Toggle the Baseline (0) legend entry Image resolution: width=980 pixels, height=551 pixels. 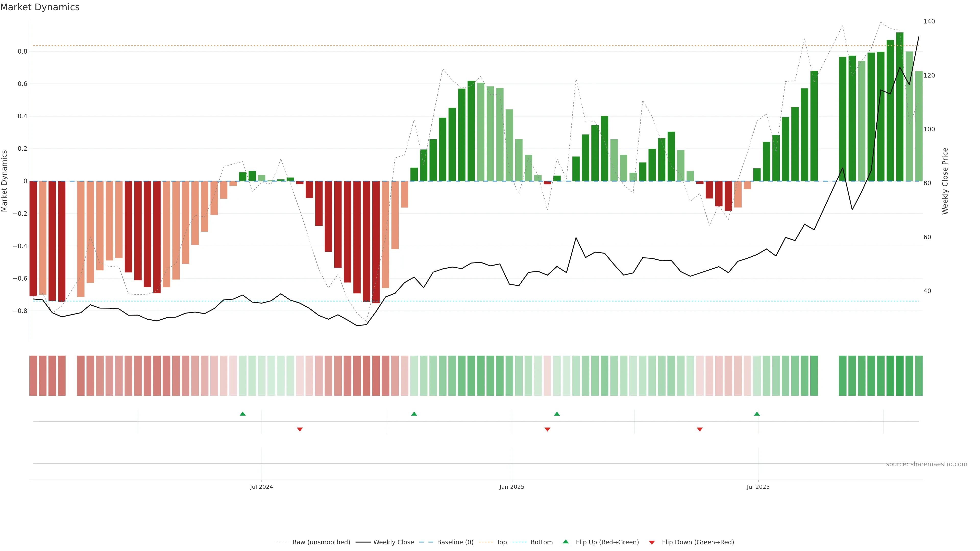pyautogui.click(x=455, y=542)
